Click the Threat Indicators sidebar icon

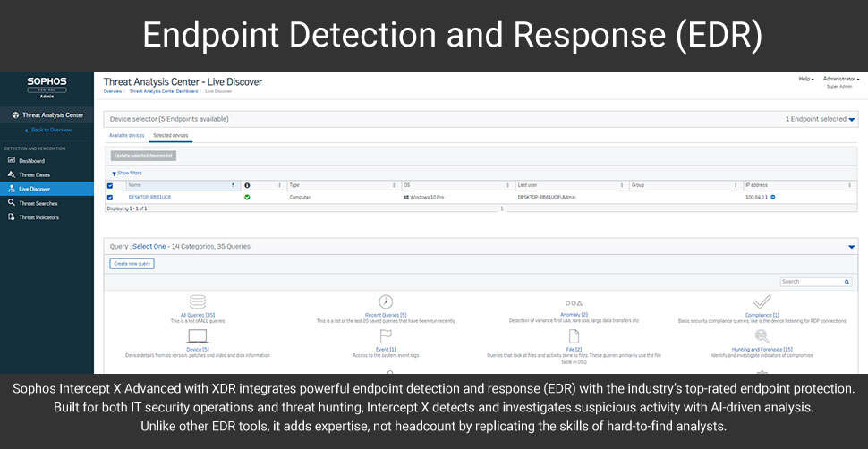point(12,217)
